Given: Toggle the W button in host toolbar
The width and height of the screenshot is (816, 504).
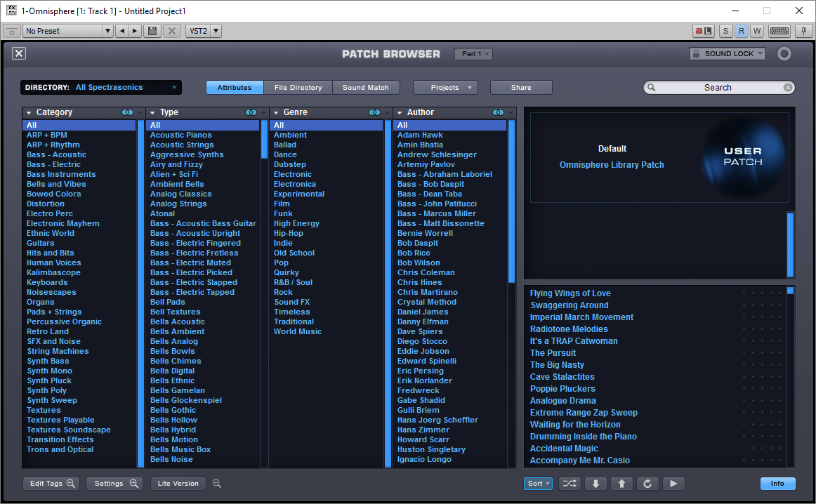Looking at the screenshot, I should coord(757,31).
